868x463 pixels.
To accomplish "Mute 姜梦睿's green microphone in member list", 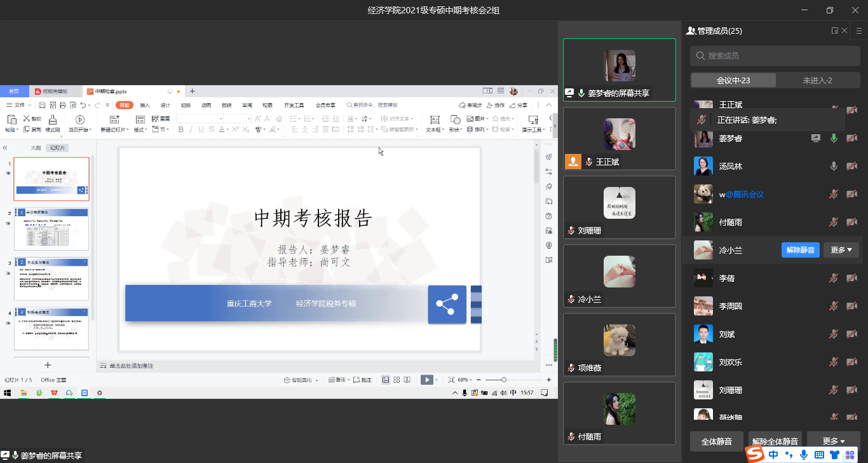I will point(834,138).
